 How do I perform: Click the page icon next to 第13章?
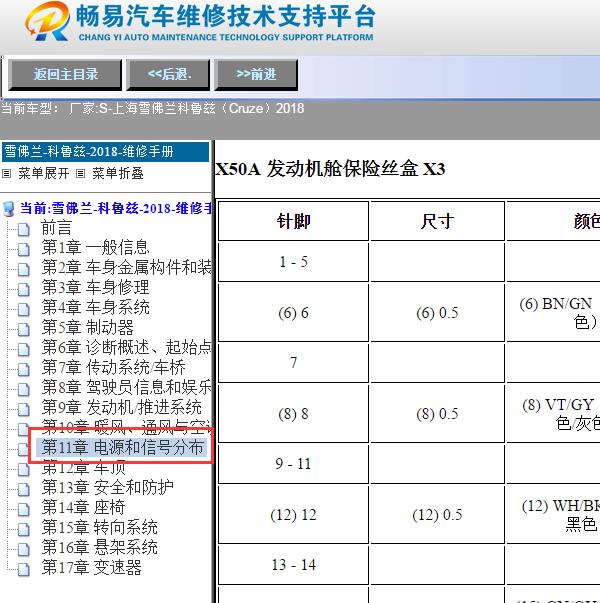click(x=24, y=489)
